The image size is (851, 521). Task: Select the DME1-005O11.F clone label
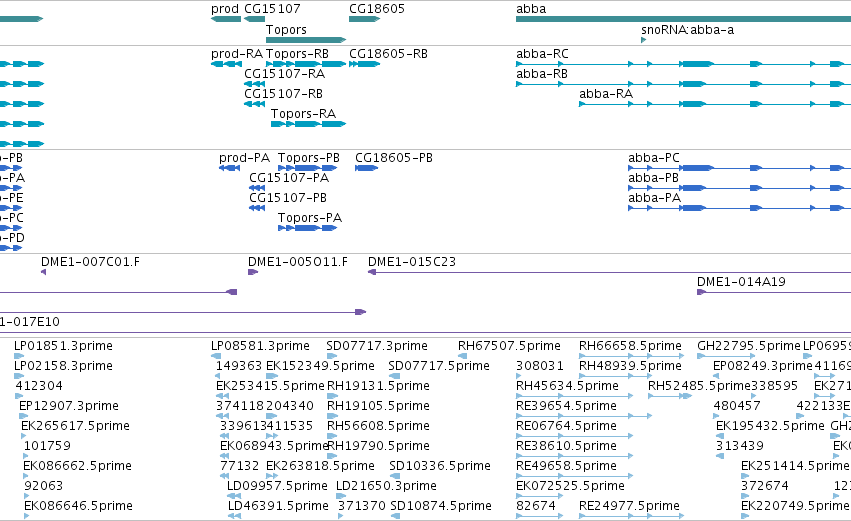point(298,262)
